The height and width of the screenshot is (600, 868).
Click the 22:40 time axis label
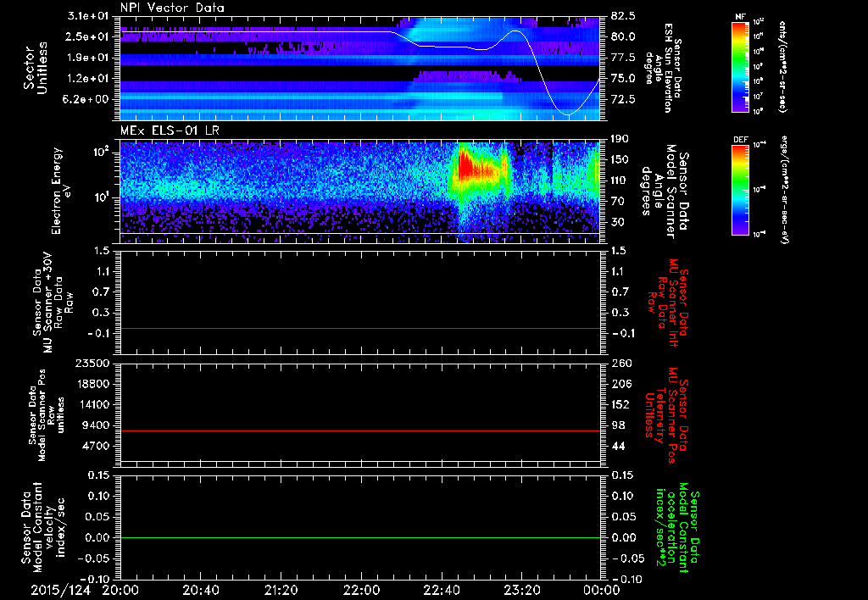pyautogui.click(x=441, y=590)
